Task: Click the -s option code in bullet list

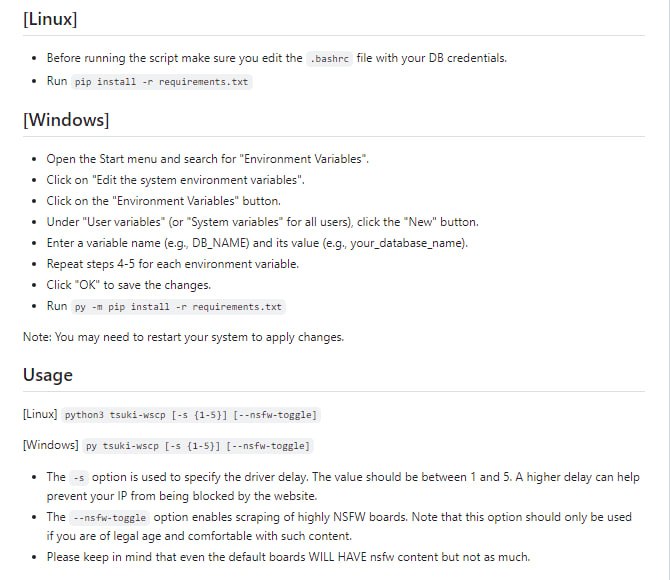Action: click(x=80, y=478)
